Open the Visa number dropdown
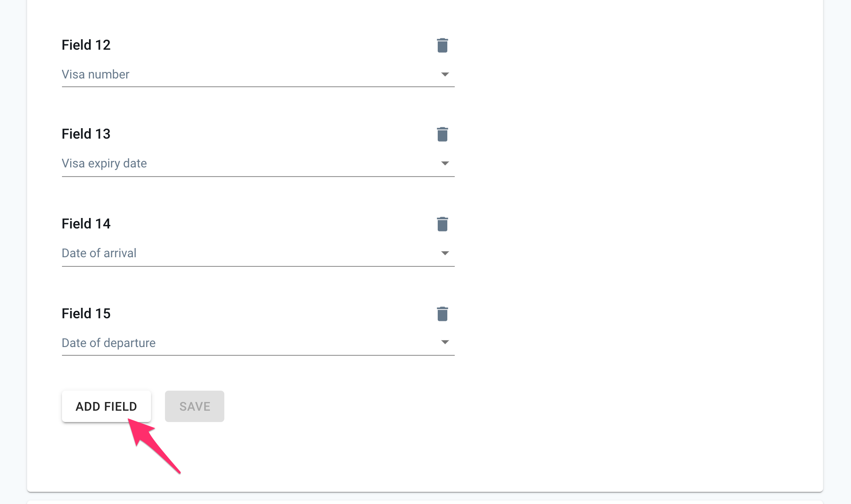 [445, 74]
